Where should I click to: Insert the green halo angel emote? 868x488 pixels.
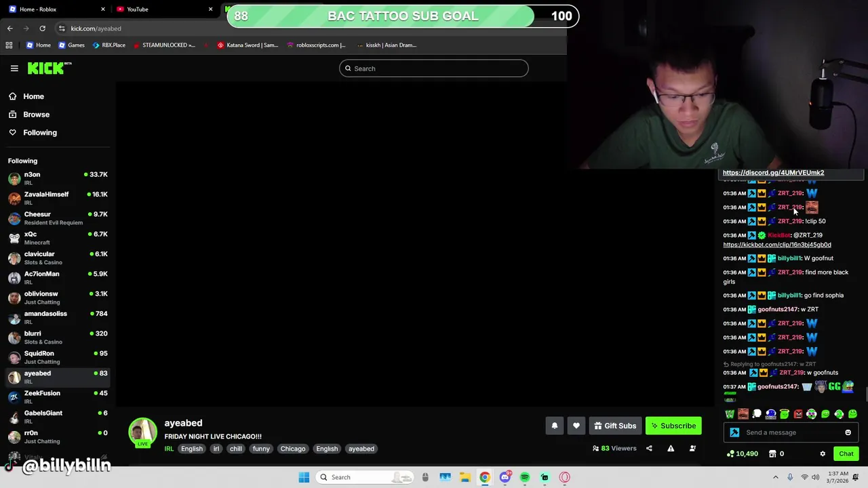[x=785, y=414]
